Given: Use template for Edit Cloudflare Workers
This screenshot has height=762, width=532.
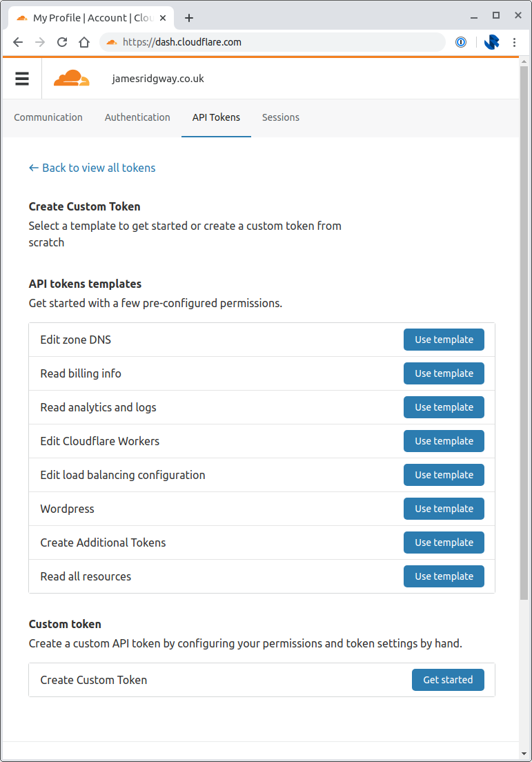Looking at the screenshot, I should pos(444,441).
